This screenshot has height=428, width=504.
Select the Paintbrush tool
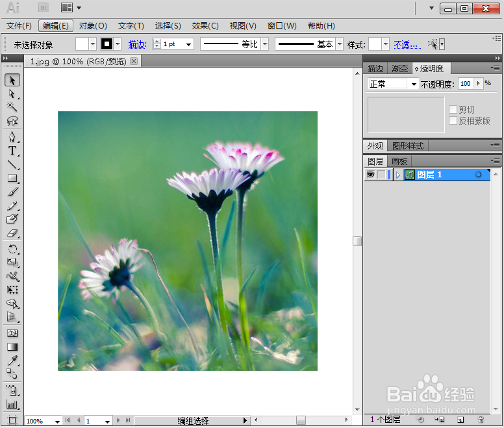12,192
